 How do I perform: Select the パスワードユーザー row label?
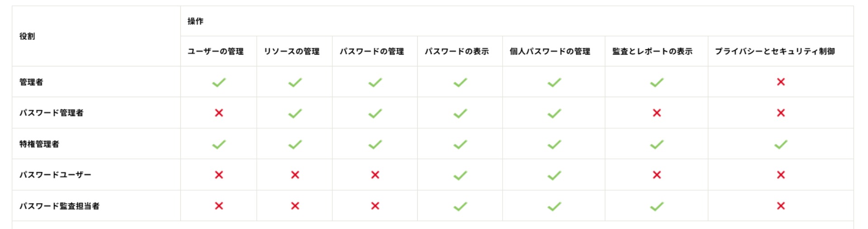pyautogui.click(x=55, y=175)
